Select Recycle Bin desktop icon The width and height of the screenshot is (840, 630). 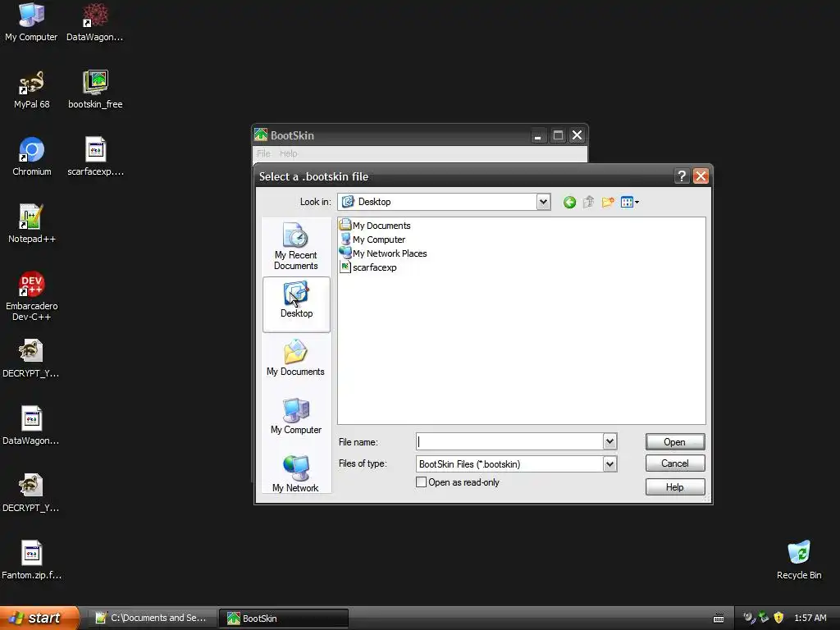(799, 560)
